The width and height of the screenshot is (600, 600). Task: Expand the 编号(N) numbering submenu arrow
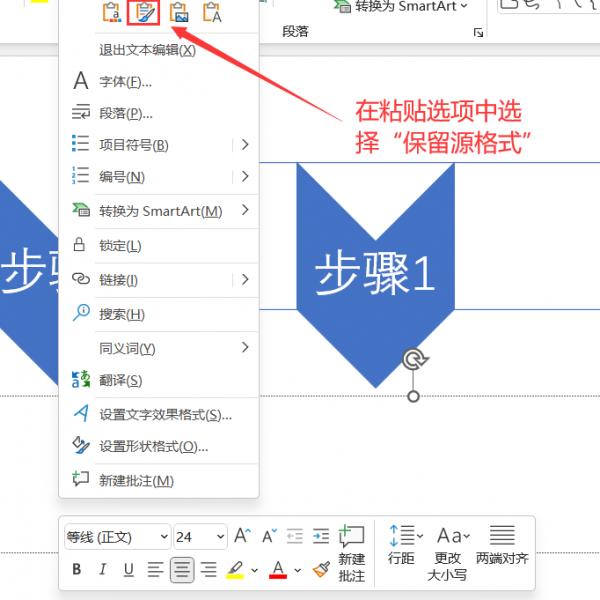coord(245,176)
